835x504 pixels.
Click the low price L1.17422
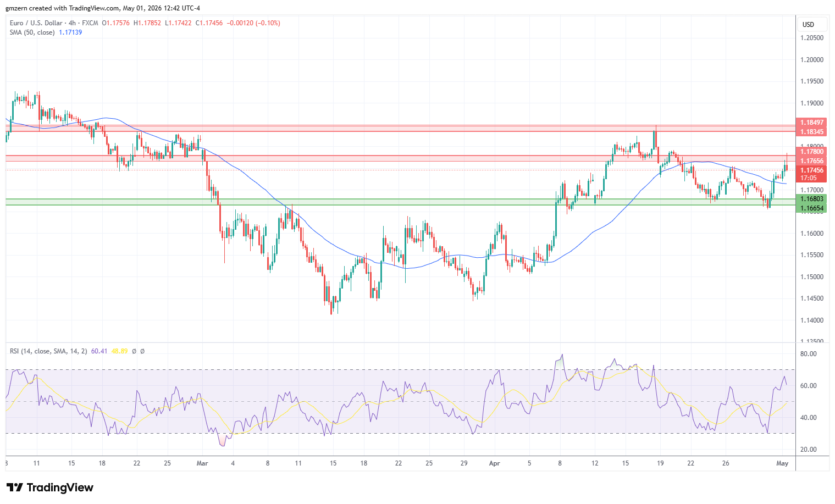coord(178,23)
